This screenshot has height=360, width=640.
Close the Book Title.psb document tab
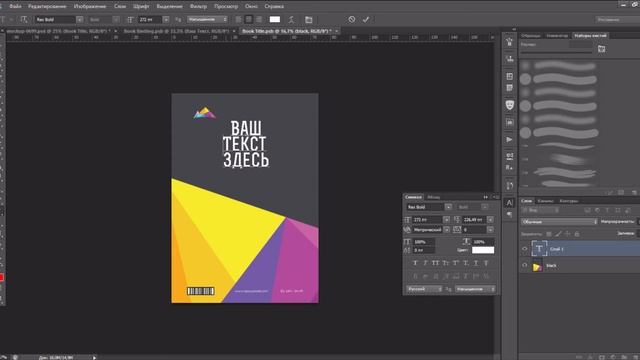click(x=336, y=31)
